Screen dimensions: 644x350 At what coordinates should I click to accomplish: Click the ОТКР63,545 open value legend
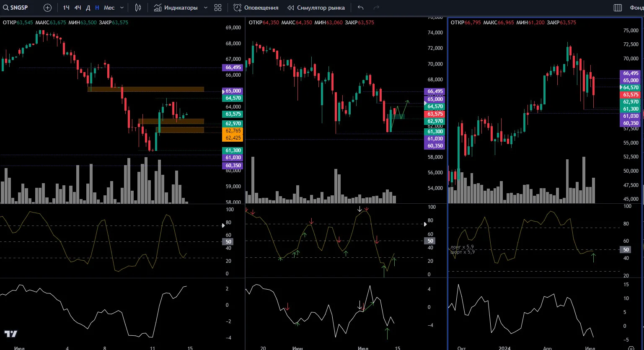pos(18,23)
